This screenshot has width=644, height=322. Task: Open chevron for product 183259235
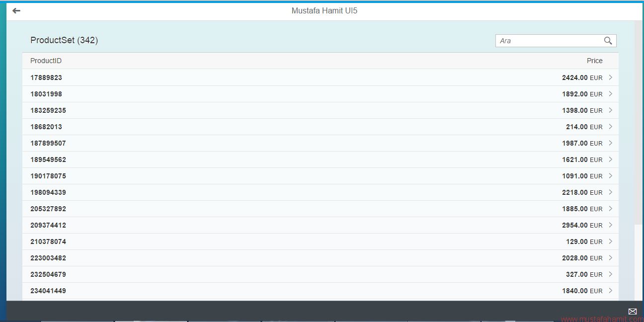point(610,110)
